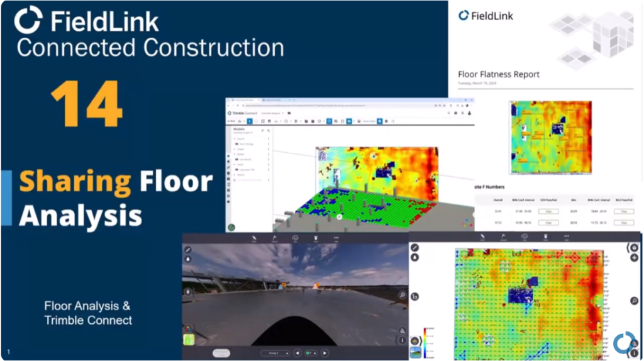Open a new browser tab with plus
Screen dimensions: 644x361
pyautogui.click(x=294, y=100)
